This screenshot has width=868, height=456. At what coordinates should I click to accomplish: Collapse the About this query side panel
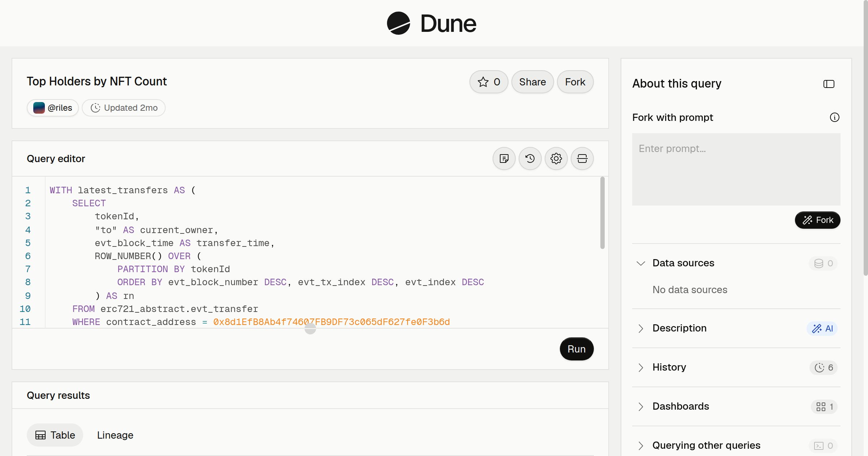829,84
